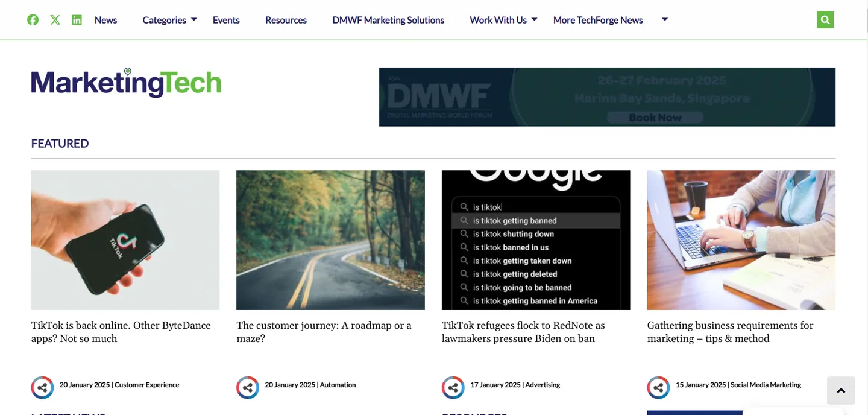Click the scroll-to-top arrow button

(841, 390)
